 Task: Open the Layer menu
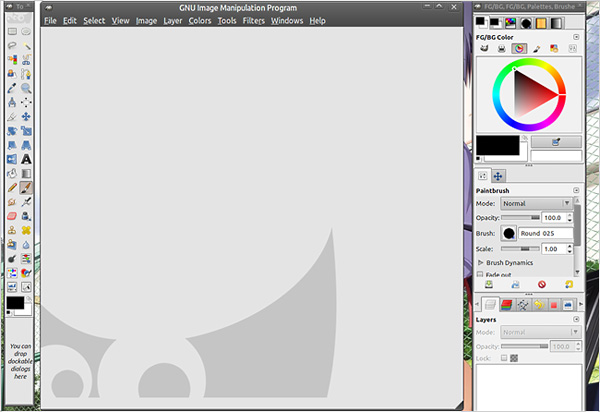[x=173, y=21]
